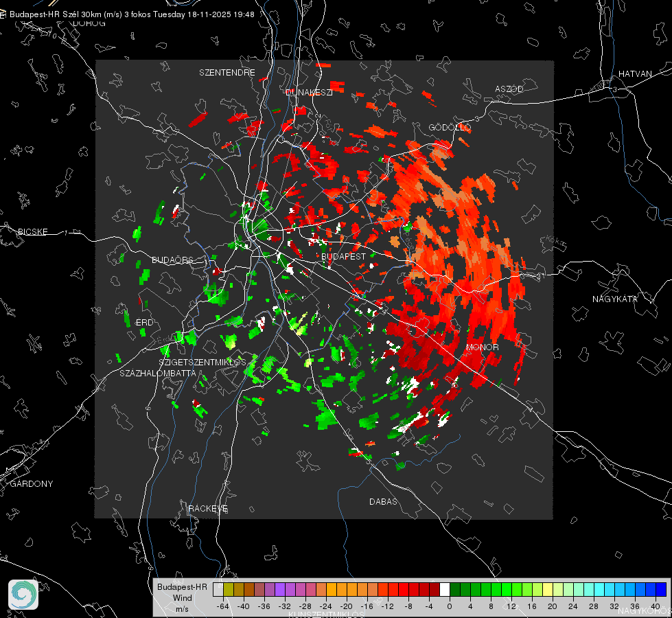Click the pale yellow swatch above 20
The width and height of the screenshot is (672, 618).
[548, 590]
